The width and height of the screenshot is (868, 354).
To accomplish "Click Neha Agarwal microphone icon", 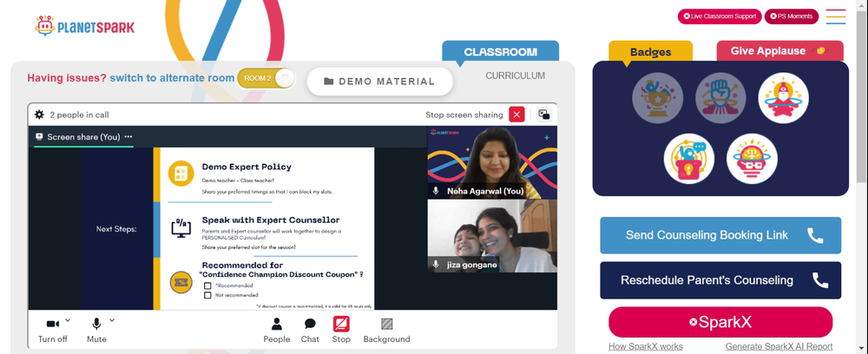I will [437, 191].
